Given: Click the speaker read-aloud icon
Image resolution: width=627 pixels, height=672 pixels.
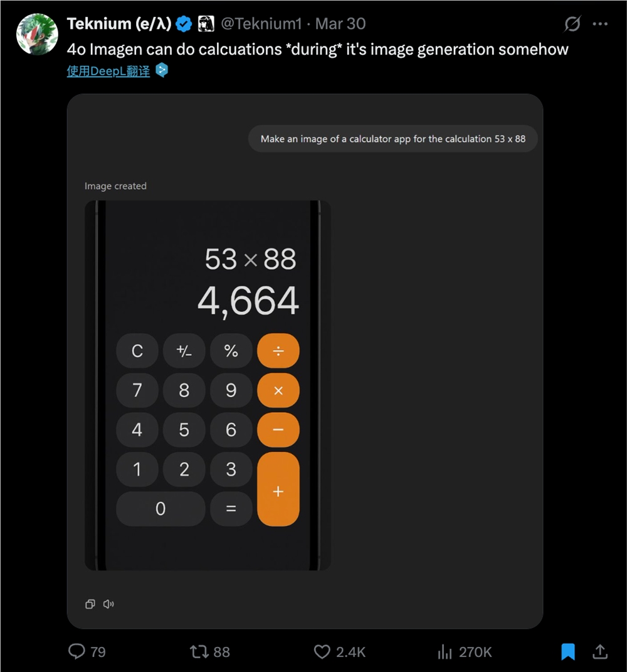Looking at the screenshot, I should [108, 604].
